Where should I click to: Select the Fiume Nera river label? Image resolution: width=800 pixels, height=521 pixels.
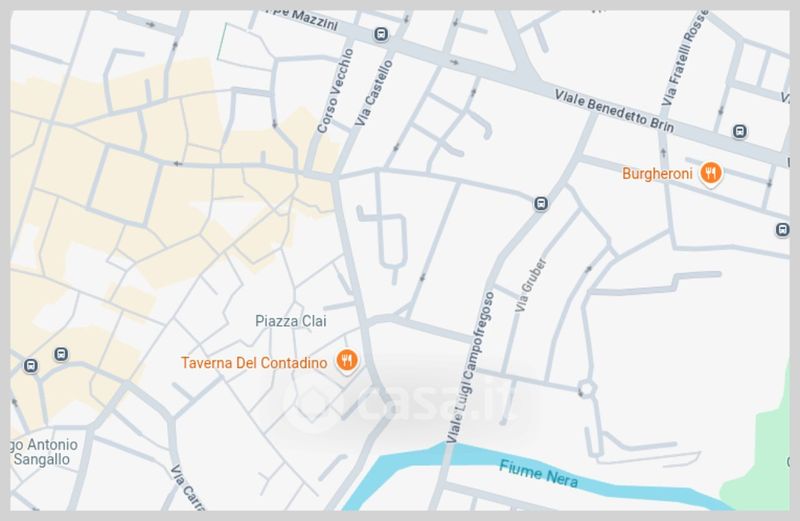coord(538,474)
